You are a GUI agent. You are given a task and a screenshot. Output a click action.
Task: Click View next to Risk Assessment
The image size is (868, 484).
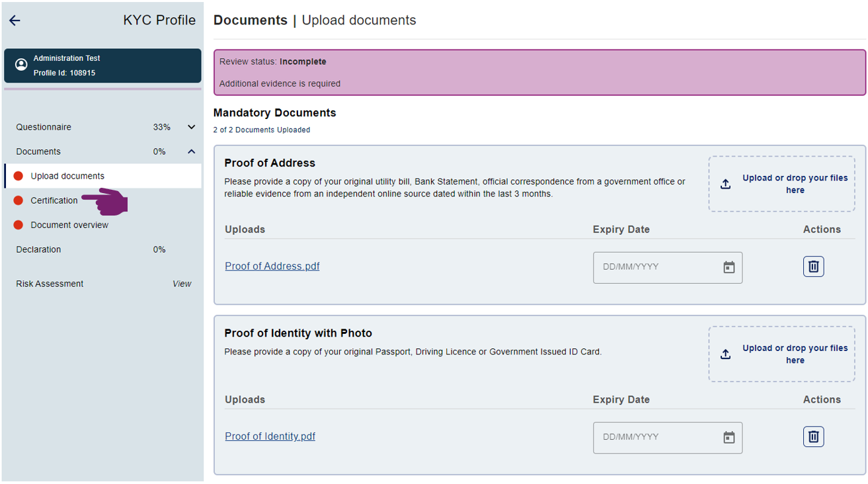click(182, 284)
